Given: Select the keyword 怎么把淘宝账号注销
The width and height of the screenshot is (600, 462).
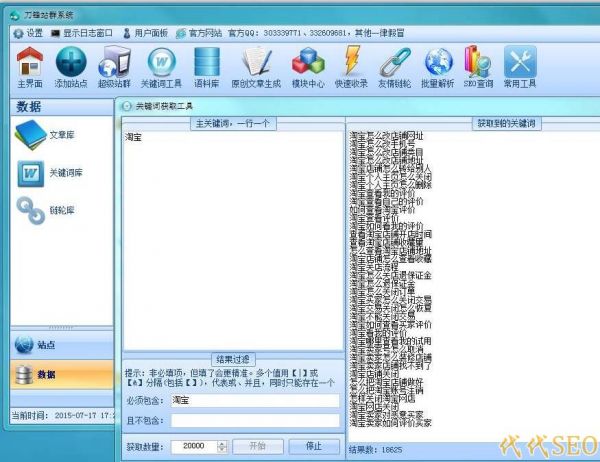Looking at the screenshot, I should point(386,390).
